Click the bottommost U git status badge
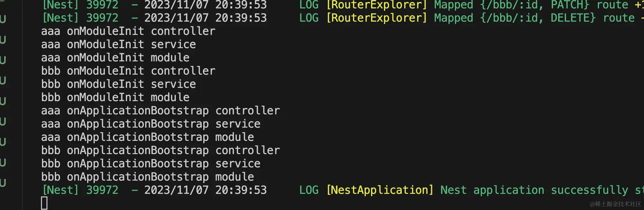Screen dimensions: 644x210 coord(3,183)
